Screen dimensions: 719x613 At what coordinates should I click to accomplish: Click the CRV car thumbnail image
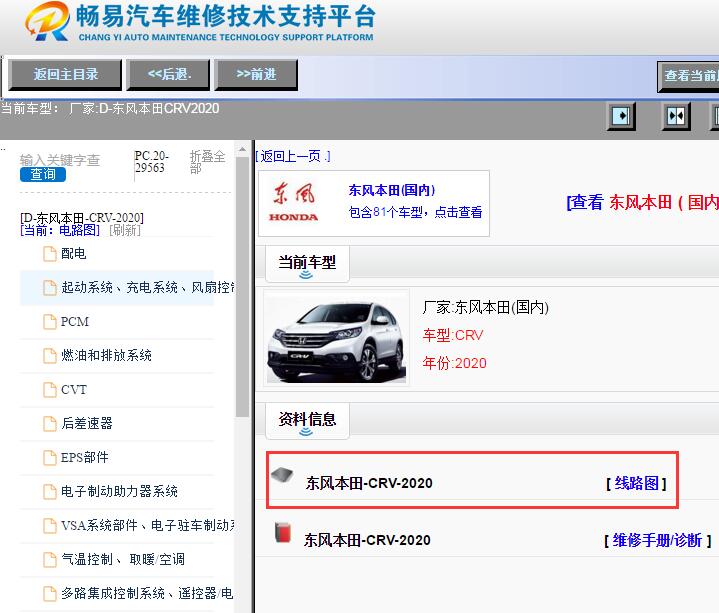pyautogui.click(x=337, y=338)
